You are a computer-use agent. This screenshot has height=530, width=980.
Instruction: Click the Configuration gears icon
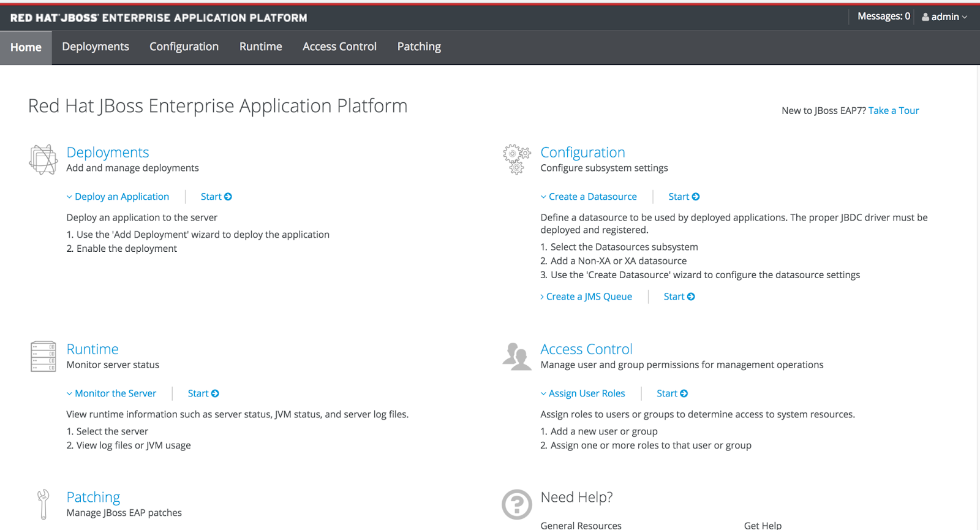click(516, 159)
